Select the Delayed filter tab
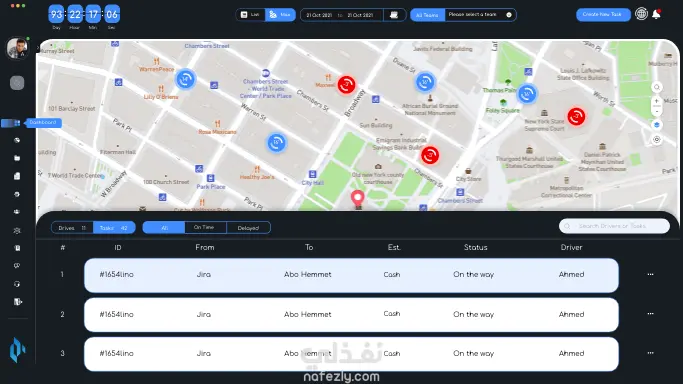683x384 pixels. [x=248, y=228]
